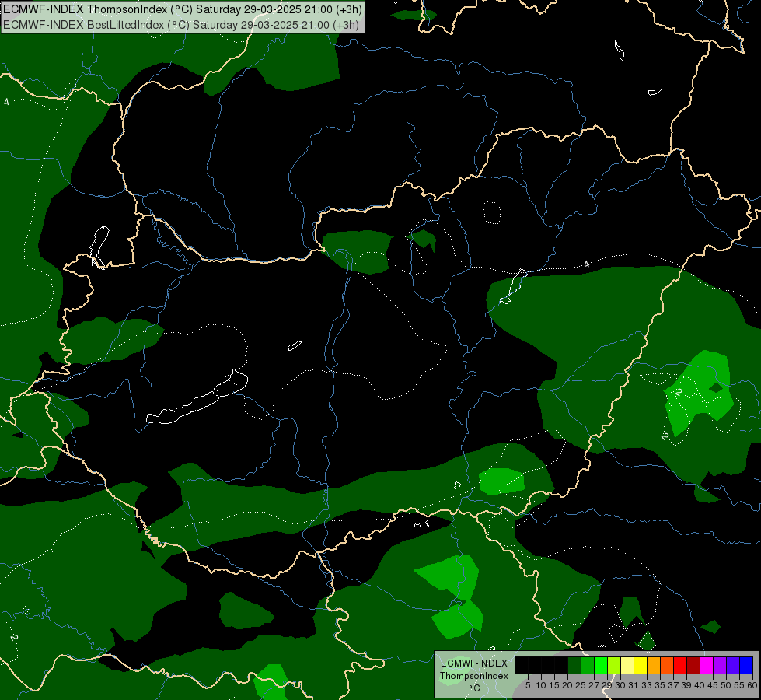
Task: Select the medium green 25-27 legend swatch
Action: point(588,665)
